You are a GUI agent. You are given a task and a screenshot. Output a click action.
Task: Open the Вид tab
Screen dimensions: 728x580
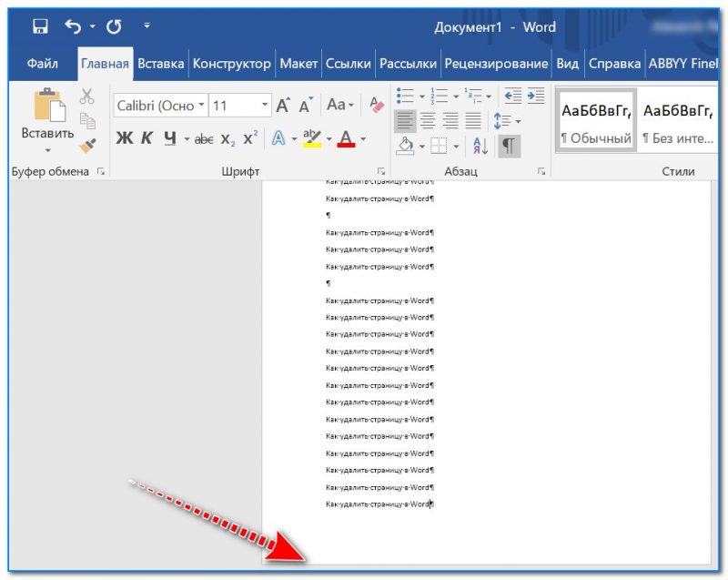[x=567, y=64]
